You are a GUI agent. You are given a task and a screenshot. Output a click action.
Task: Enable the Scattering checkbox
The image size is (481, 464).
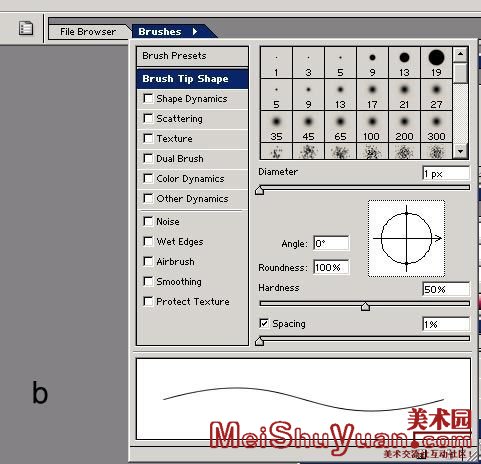click(148, 118)
